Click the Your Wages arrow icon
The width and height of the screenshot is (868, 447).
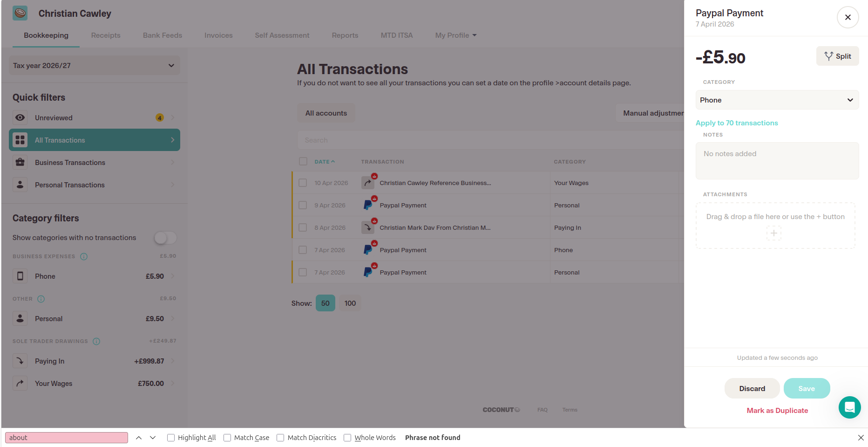[20, 383]
